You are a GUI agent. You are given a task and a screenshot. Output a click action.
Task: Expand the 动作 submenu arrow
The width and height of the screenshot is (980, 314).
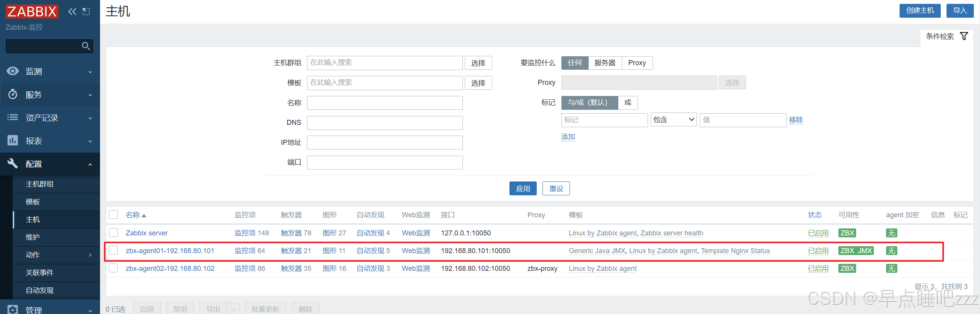pyautogui.click(x=90, y=255)
